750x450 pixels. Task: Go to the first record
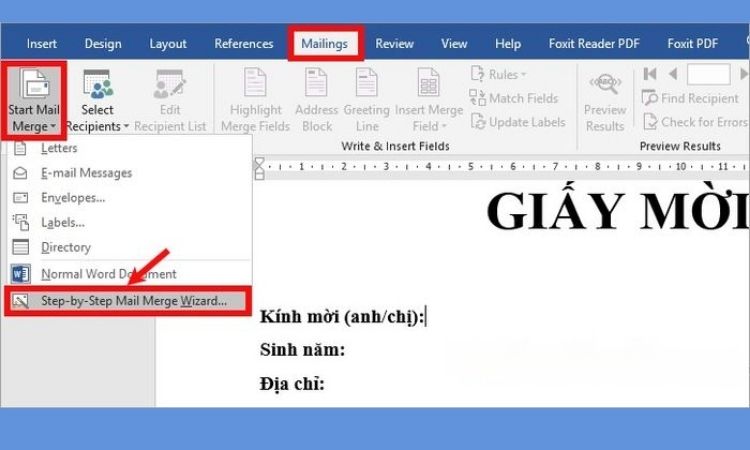point(650,74)
